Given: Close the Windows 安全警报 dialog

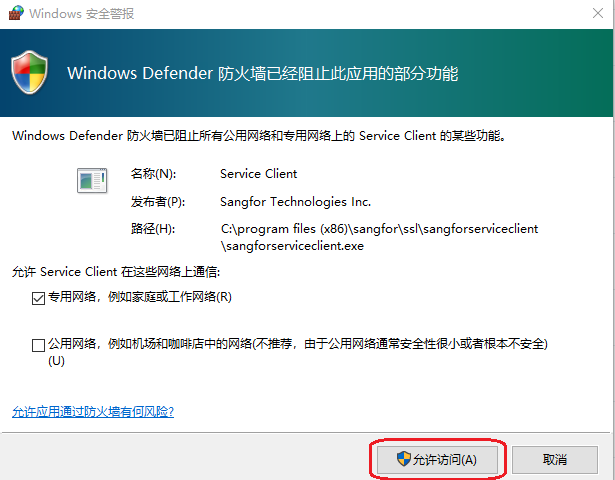Looking at the screenshot, I should [591, 14].
